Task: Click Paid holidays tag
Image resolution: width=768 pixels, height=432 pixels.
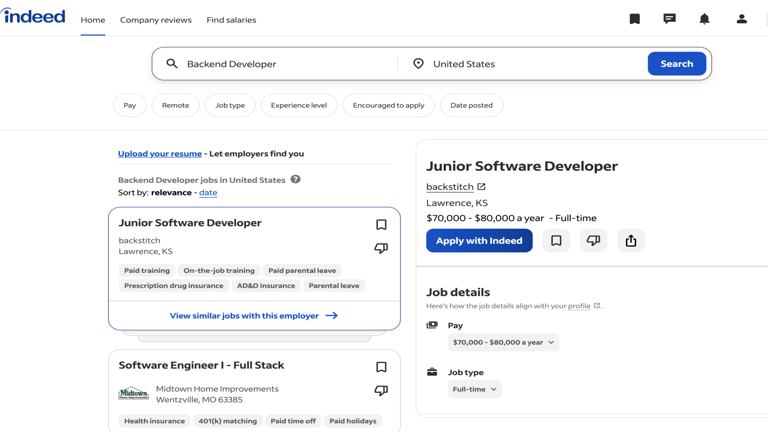Action: click(x=353, y=421)
